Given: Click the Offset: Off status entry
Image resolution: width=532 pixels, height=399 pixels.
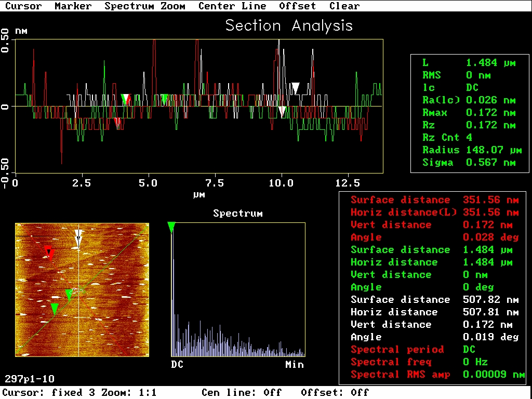Looking at the screenshot, I should [x=335, y=393].
